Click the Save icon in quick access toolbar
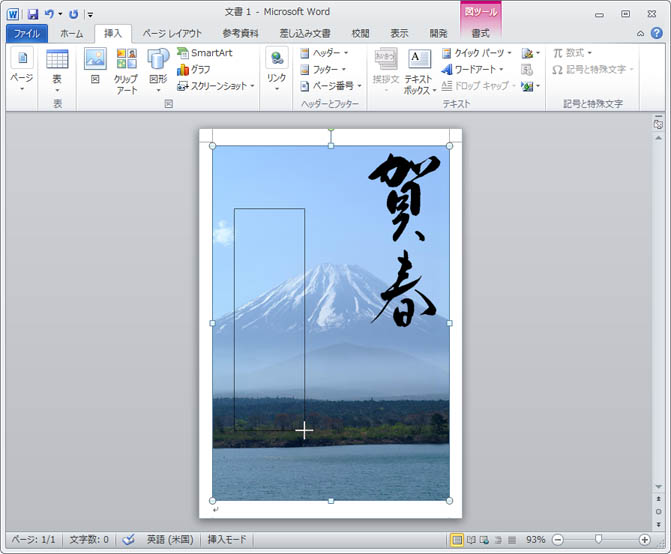 [x=33, y=14]
